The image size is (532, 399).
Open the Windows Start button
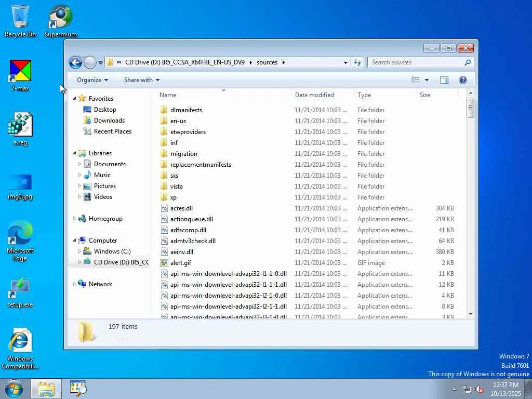click(x=14, y=389)
